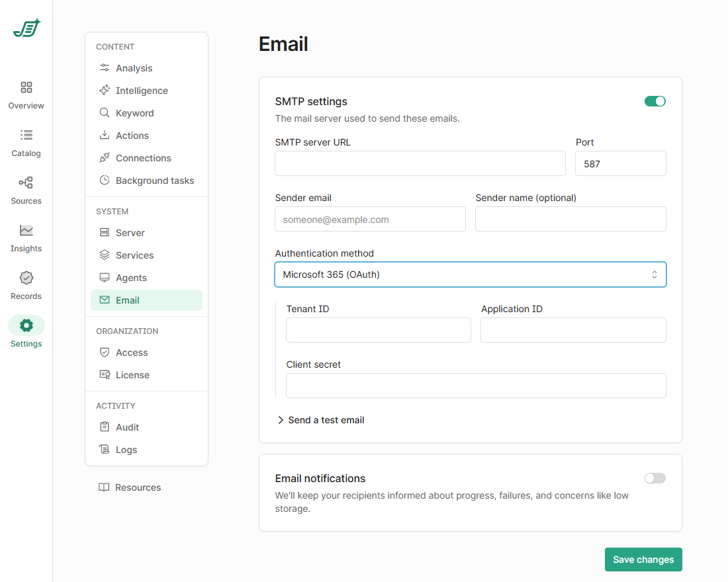
Task: Click the Server rack icon
Action: pyautogui.click(x=105, y=232)
